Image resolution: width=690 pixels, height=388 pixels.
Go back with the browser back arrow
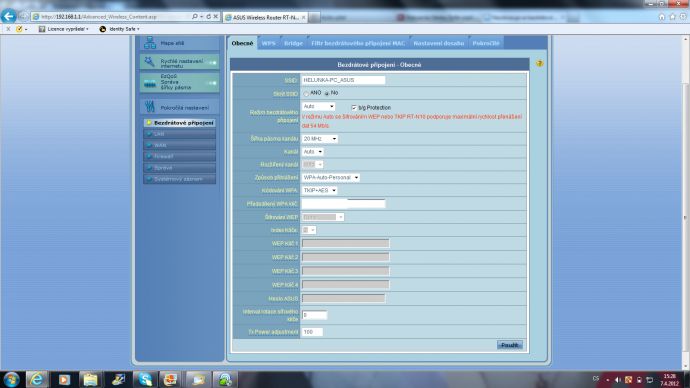click(x=8, y=16)
